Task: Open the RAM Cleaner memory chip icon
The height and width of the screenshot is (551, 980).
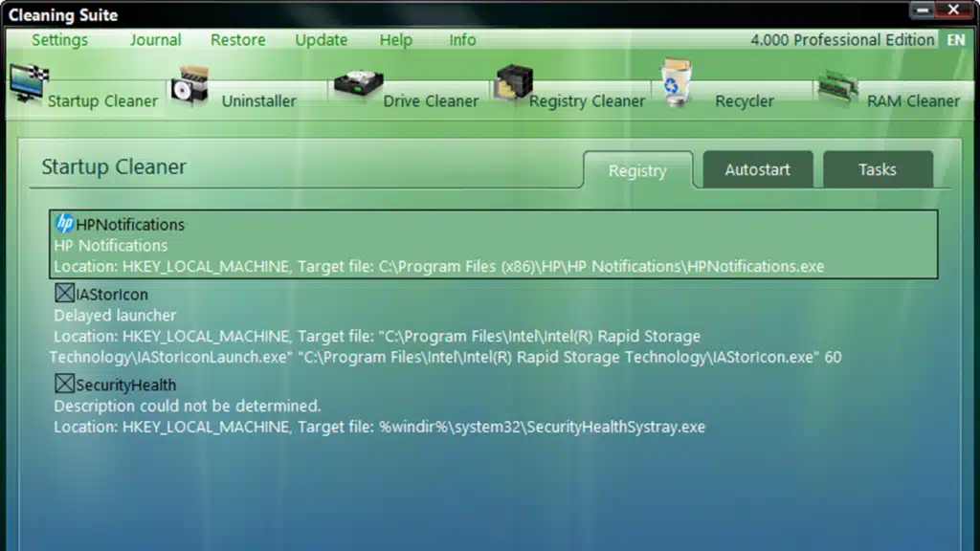Action: 838,85
